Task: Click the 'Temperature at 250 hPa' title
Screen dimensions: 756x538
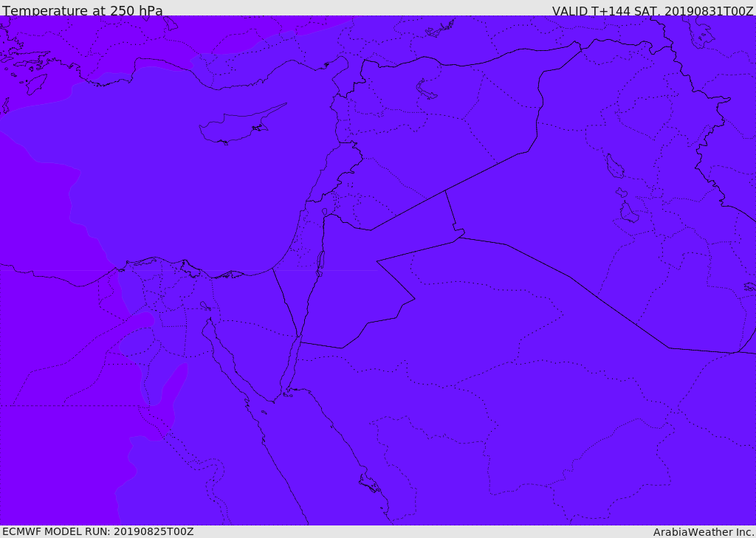Action: [83, 10]
